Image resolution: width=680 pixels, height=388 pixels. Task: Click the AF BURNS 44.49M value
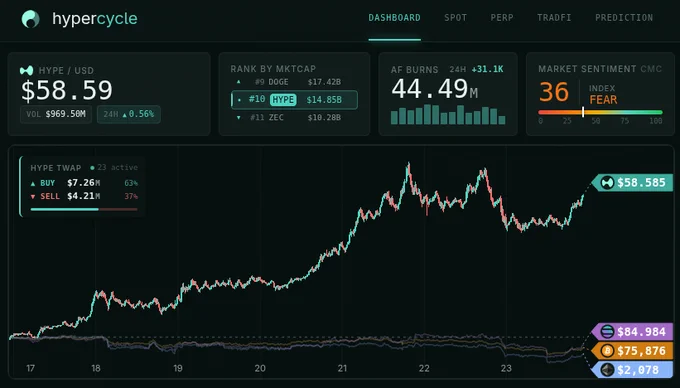(435, 89)
